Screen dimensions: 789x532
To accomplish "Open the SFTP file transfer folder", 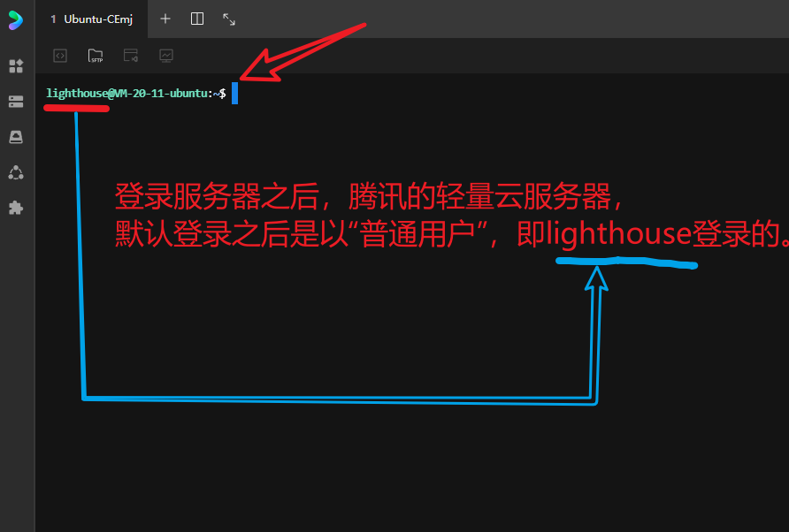I will pos(96,56).
